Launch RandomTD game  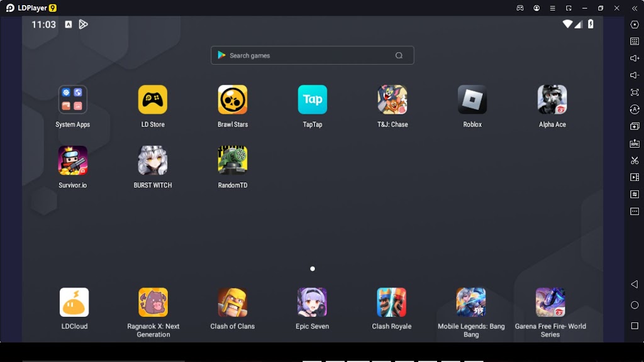[233, 160]
